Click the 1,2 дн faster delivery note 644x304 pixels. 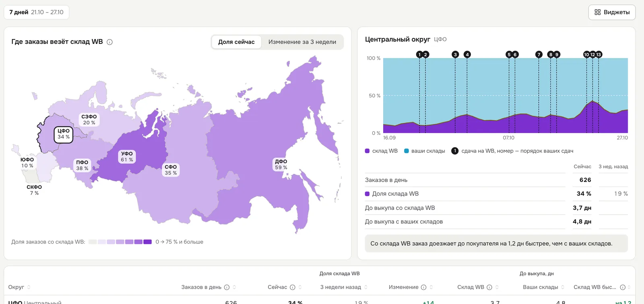click(496, 244)
